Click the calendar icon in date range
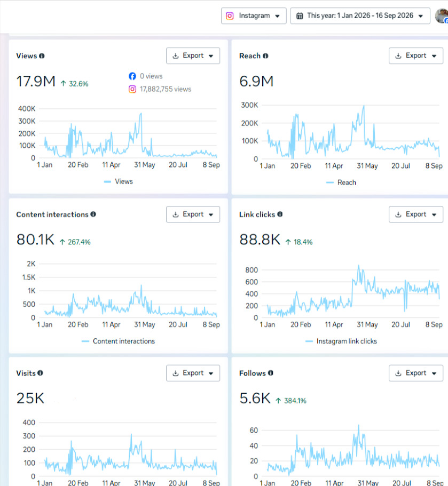The width and height of the screenshot is (448, 486). tap(300, 16)
